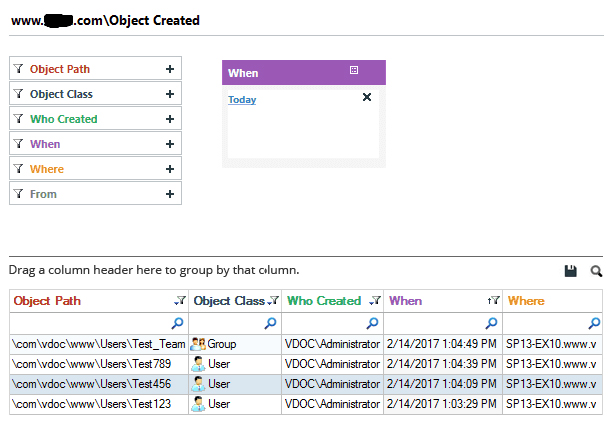Click the Who Created search box
612x430 pixels.
coord(333,323)
